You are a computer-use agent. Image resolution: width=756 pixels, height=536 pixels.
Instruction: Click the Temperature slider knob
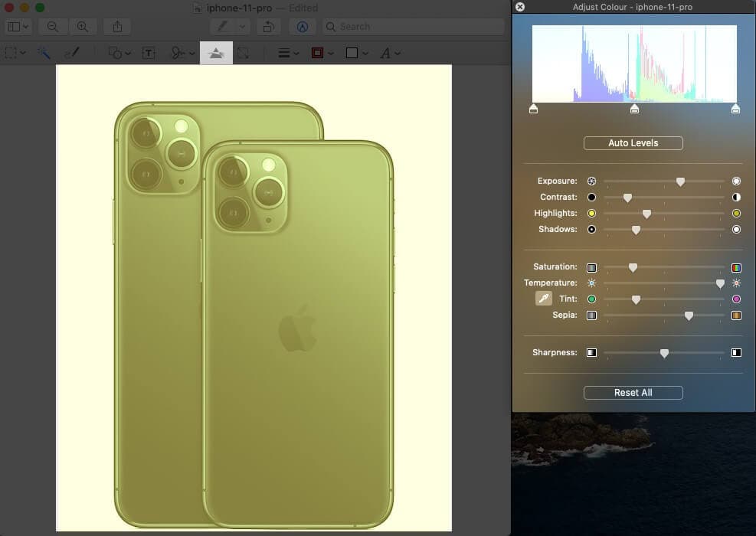click(720, 283)
